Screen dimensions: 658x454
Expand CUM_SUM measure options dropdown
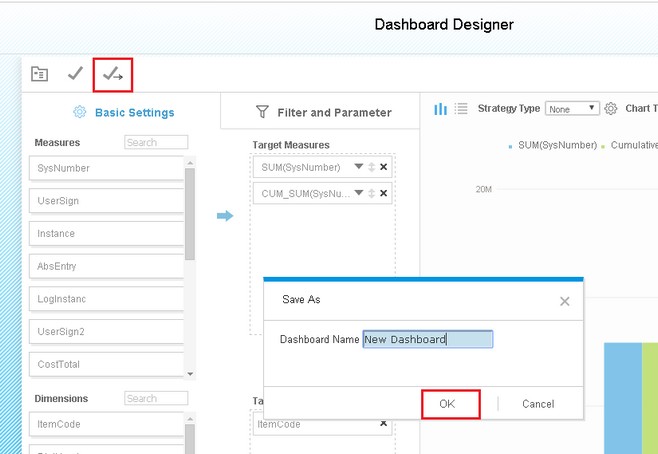point(359,193)
